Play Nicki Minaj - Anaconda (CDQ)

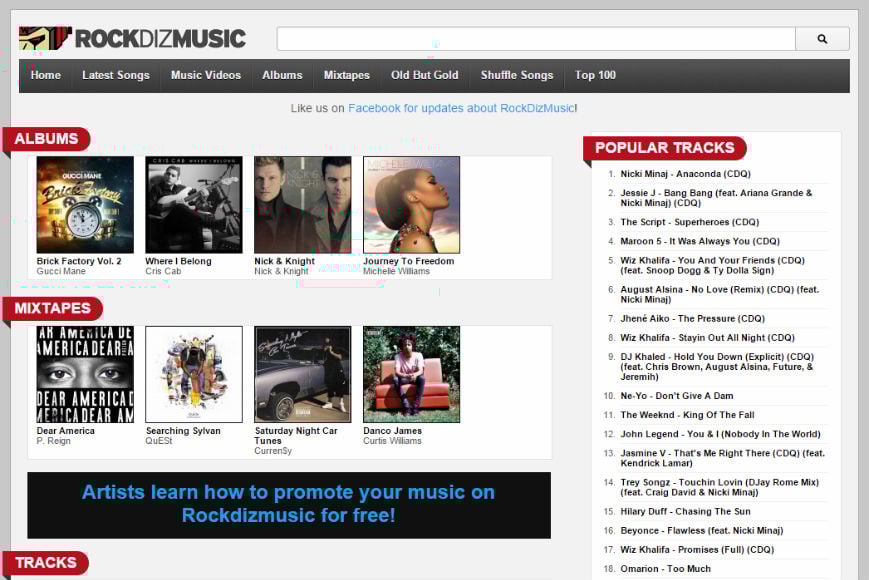click(x=686, y=174)
